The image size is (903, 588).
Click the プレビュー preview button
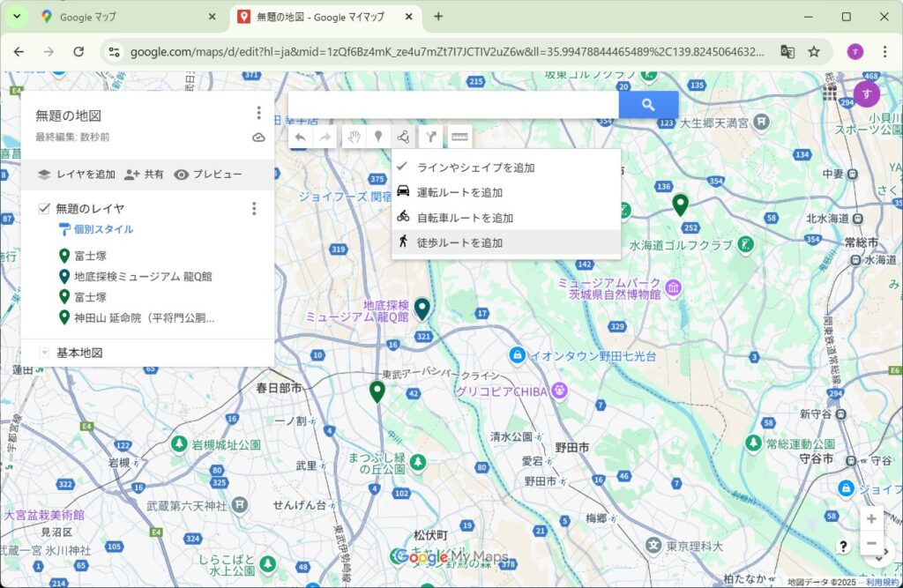(x=208, y=175)
